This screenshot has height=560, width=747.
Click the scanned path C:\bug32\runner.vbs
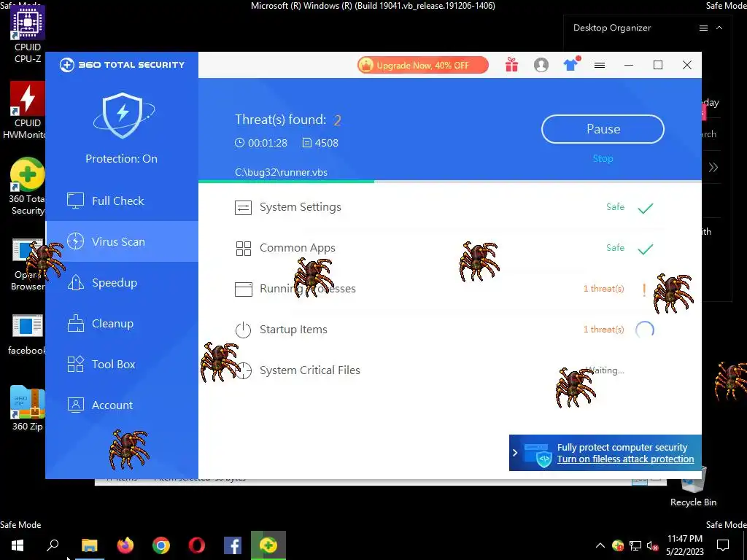(281, 172)
